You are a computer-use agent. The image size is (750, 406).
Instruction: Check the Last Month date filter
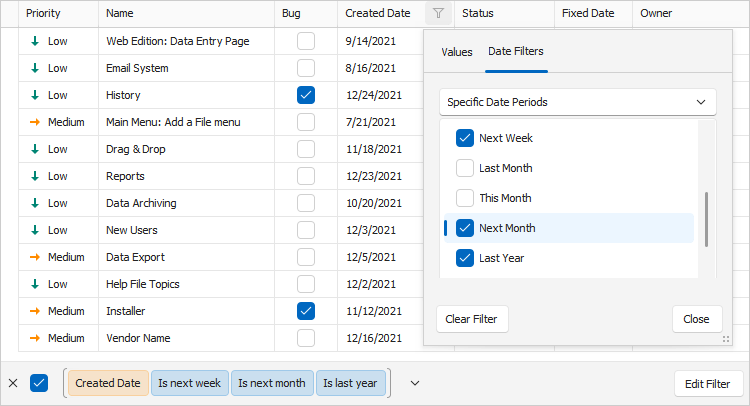point(464,168)
